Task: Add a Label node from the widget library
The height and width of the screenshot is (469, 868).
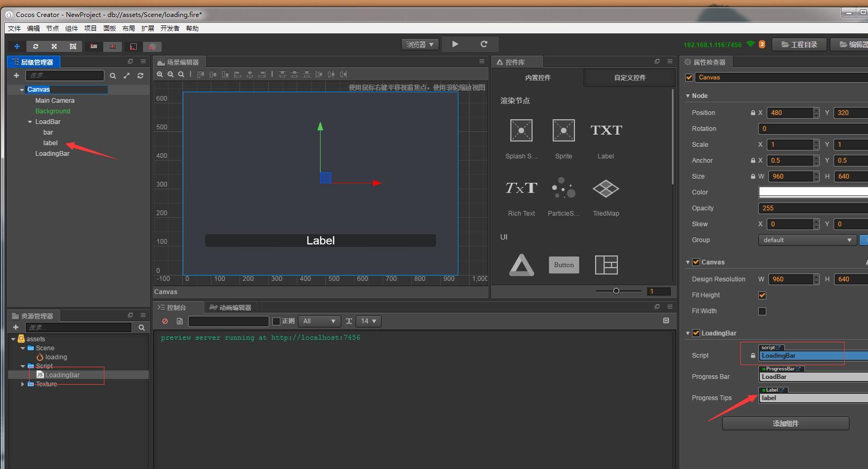Action: click(606, 139)
